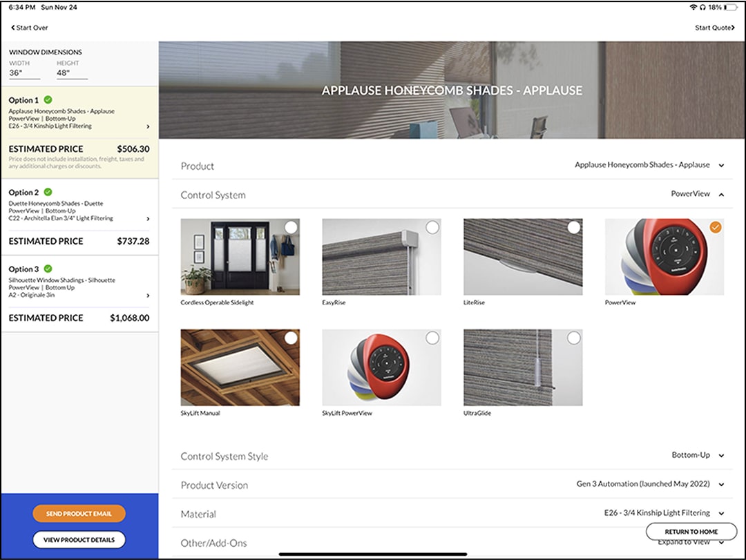Click the Control System row label

coord(213,195)
